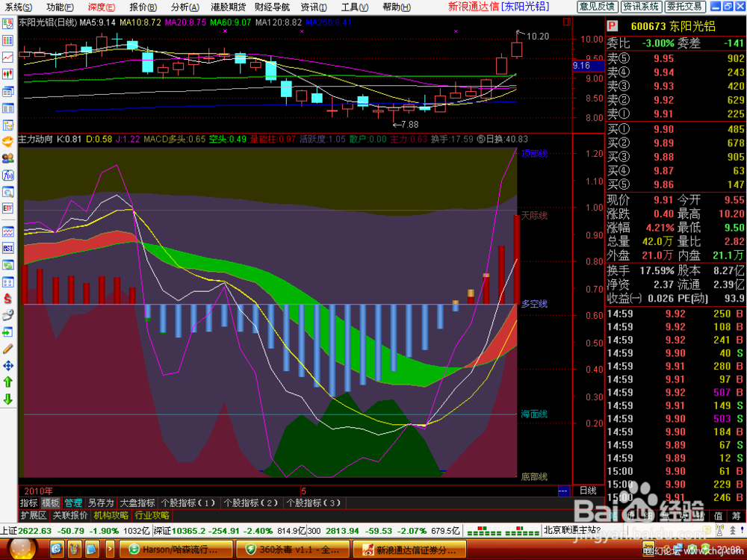Viewport: 747px width, 560px height.
Task: Switch to the 新浪通达信证券分 taskbar window
Action: [x=410, y=550]
